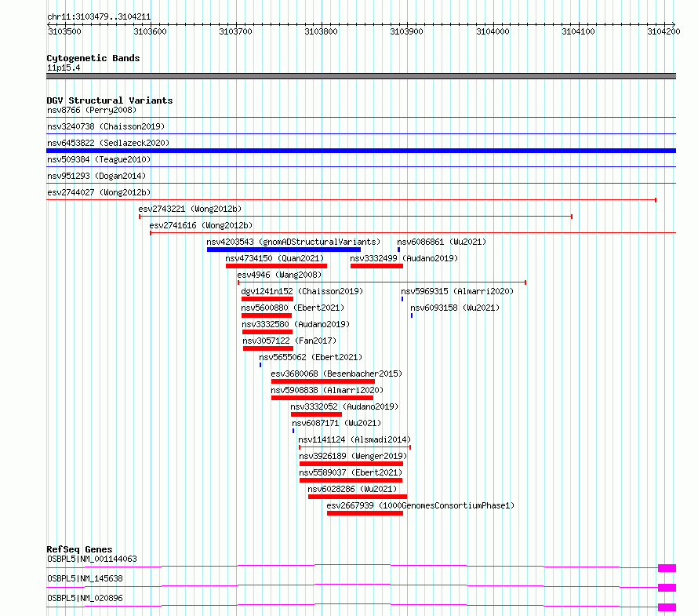Click the nsv8766 (Perry2008) variant label
The image size is (698, 616).
point(92,110)
